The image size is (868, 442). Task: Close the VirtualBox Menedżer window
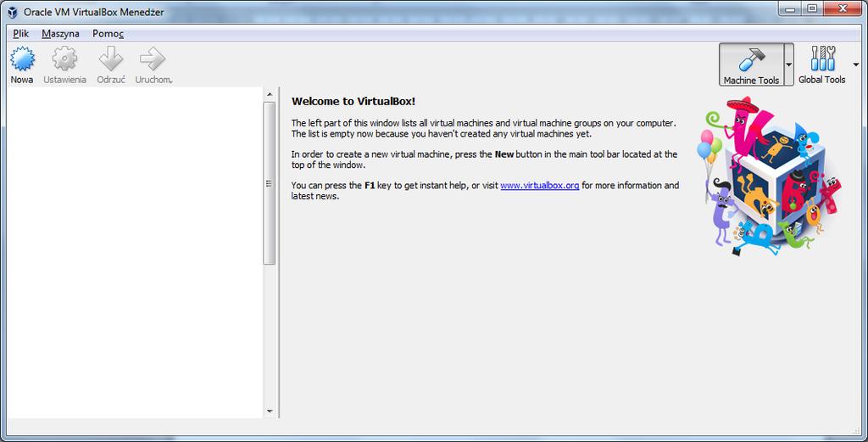pyautogui.click(x=843, y=8)
